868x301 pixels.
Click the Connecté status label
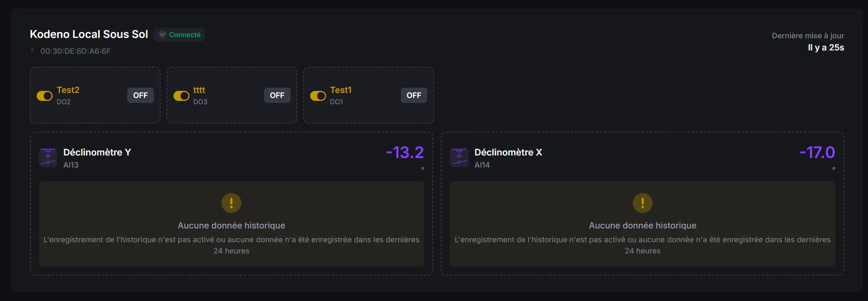[x=185, y=35]
